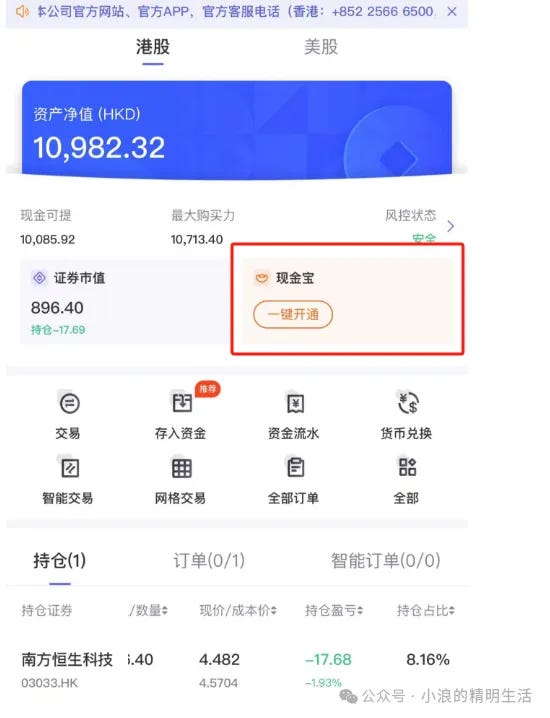Select 网格交易 grid trading icon

(x=182, y=468)
